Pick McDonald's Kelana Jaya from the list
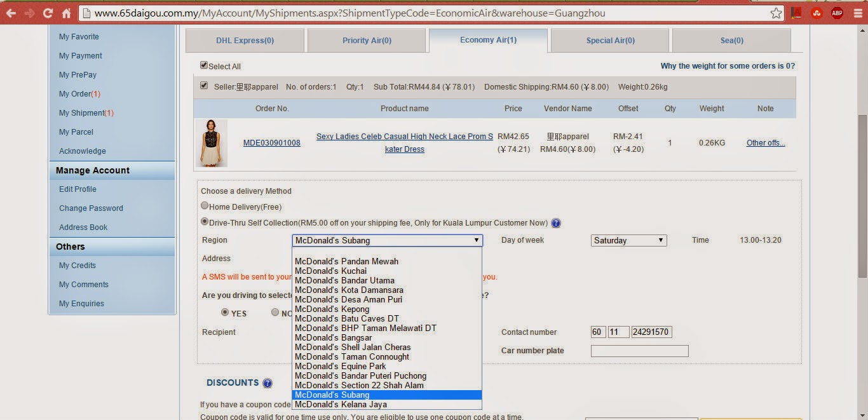The height and width of the screenshot is (420, 868). 387,404
